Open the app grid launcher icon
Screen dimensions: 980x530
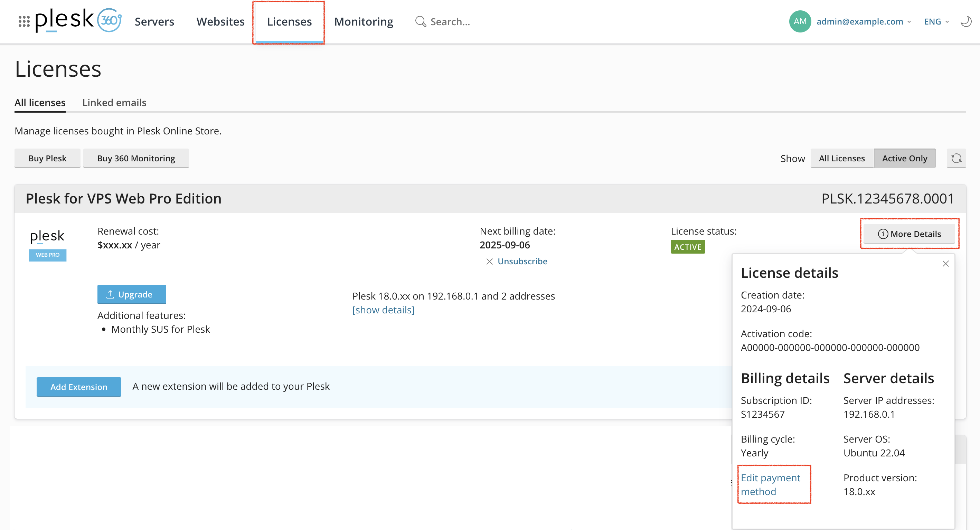click(x=24, y=22)
